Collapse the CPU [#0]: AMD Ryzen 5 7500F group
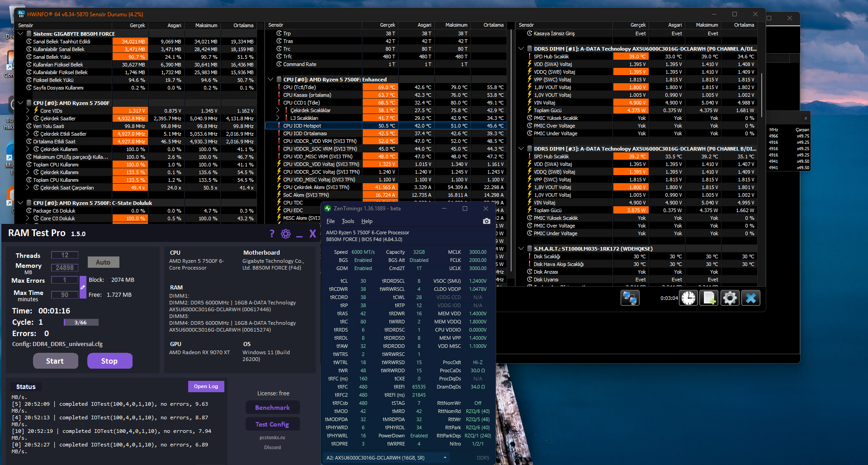Screen dimensions: 868x465 pyautogui.click(x=20, y=103)
